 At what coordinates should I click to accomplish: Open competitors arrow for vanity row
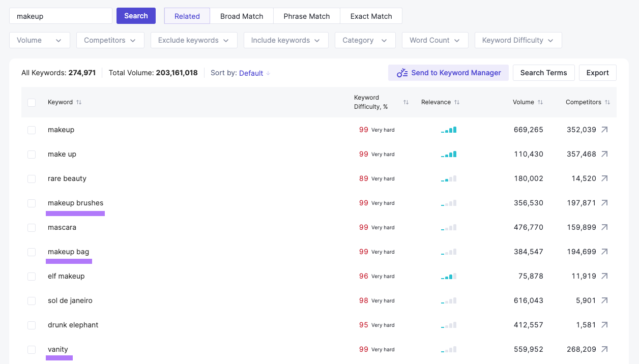[x=604, y=349]
